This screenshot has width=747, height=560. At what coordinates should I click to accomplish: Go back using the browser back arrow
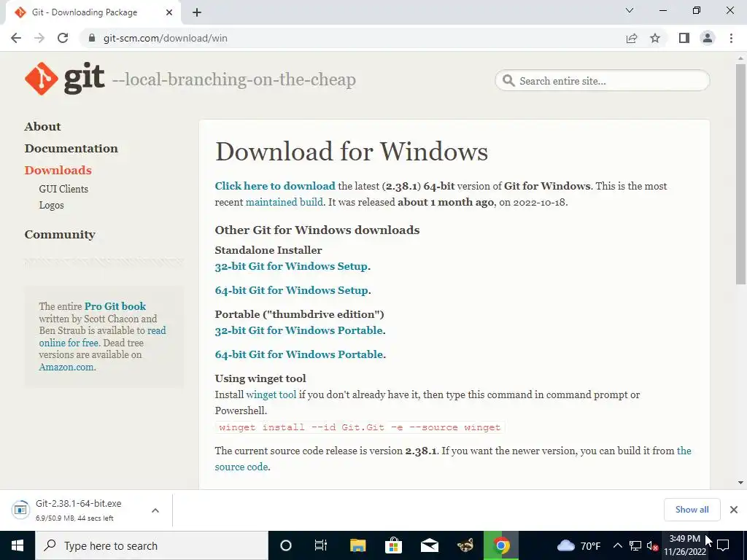pos(16,38)
